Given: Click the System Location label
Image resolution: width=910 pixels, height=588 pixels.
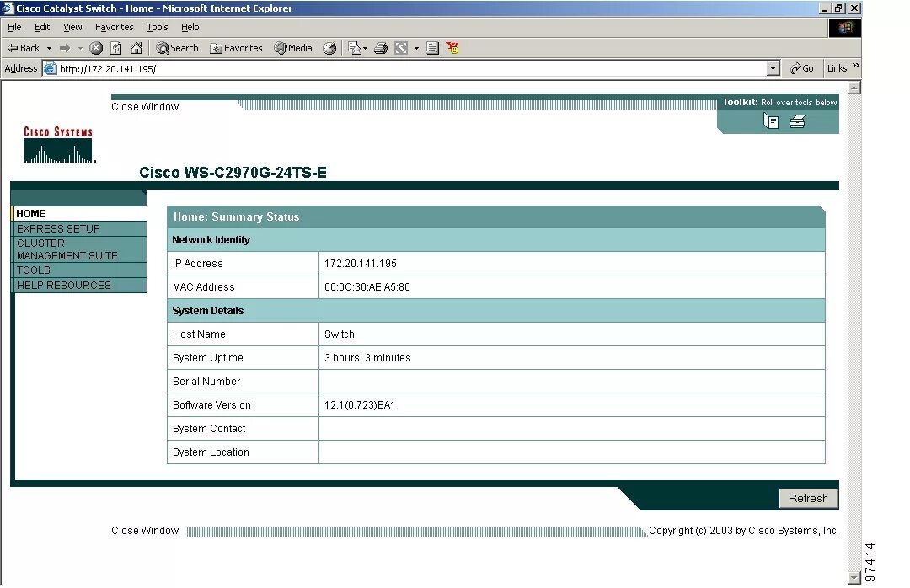Looking at the screenshot, I should pos(211,452).
